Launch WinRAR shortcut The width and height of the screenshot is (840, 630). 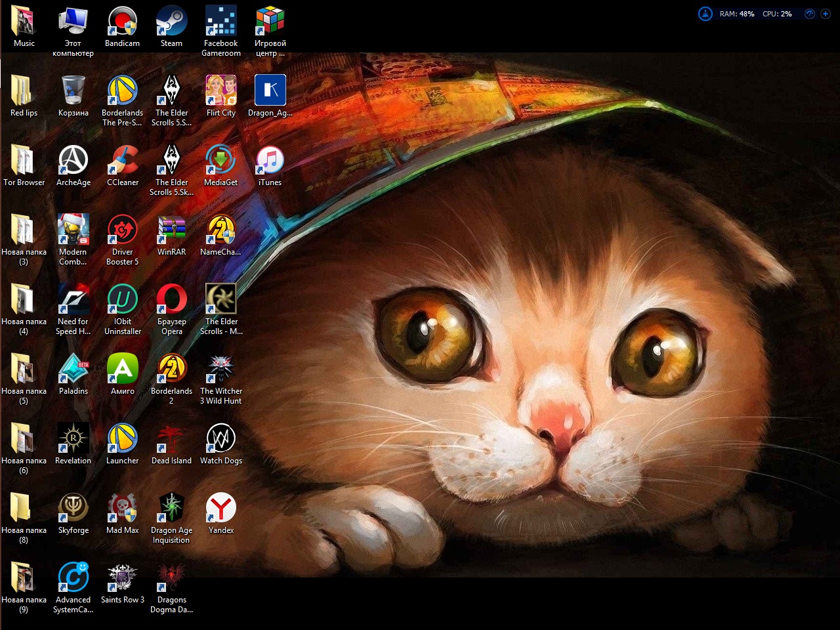pos(171,236)
